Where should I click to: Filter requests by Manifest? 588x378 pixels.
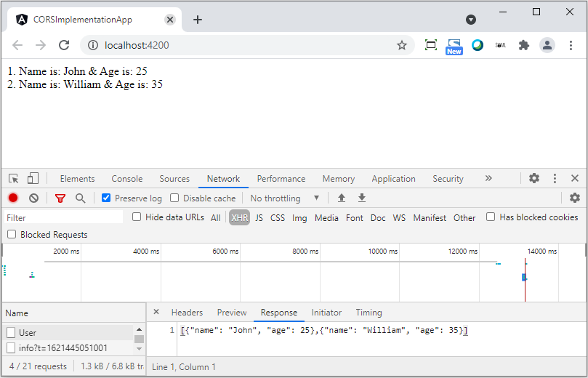coord(430,218)
